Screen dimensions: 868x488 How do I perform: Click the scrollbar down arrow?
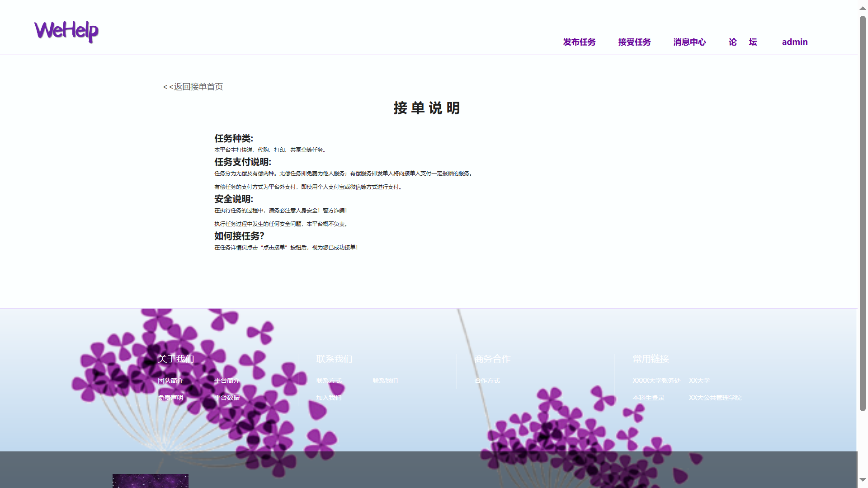[863, 480]
